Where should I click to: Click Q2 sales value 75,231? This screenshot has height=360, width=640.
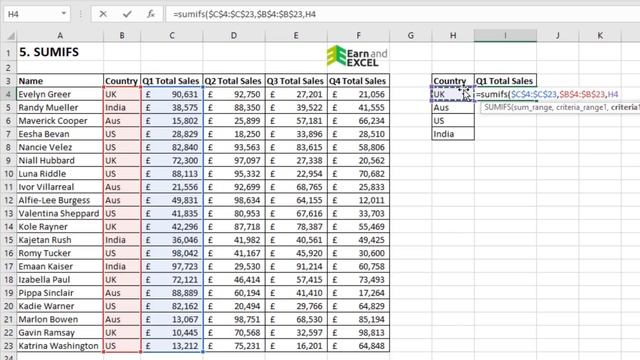234,346
